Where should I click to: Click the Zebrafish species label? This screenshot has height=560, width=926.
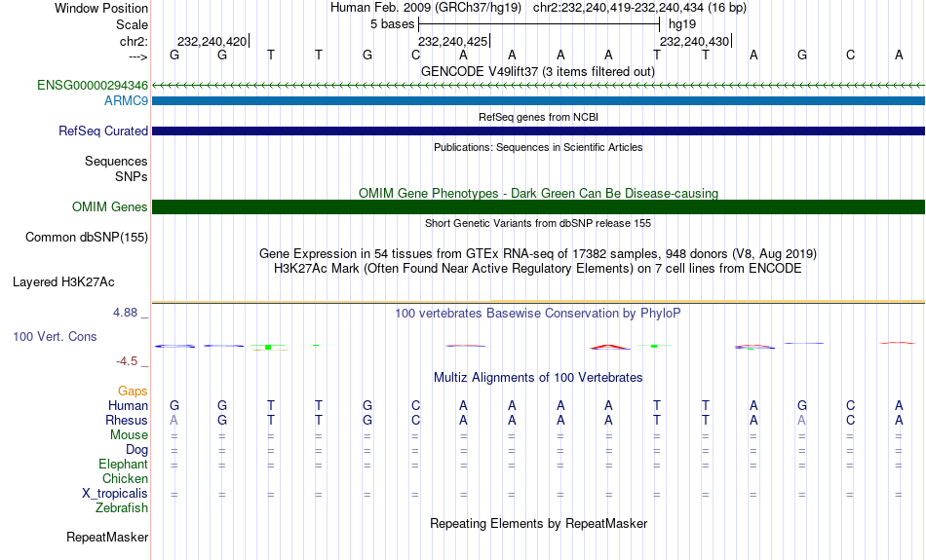122,507
